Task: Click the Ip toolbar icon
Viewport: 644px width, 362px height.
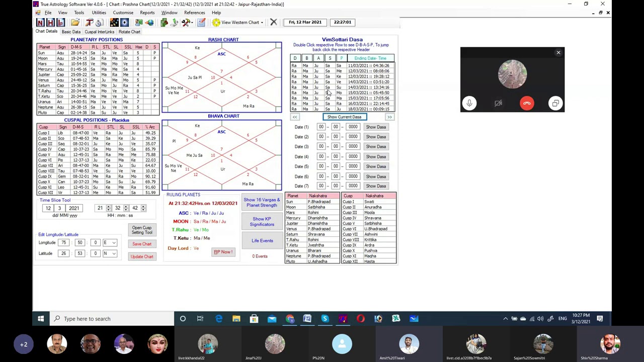Action: tap(61, 22)
